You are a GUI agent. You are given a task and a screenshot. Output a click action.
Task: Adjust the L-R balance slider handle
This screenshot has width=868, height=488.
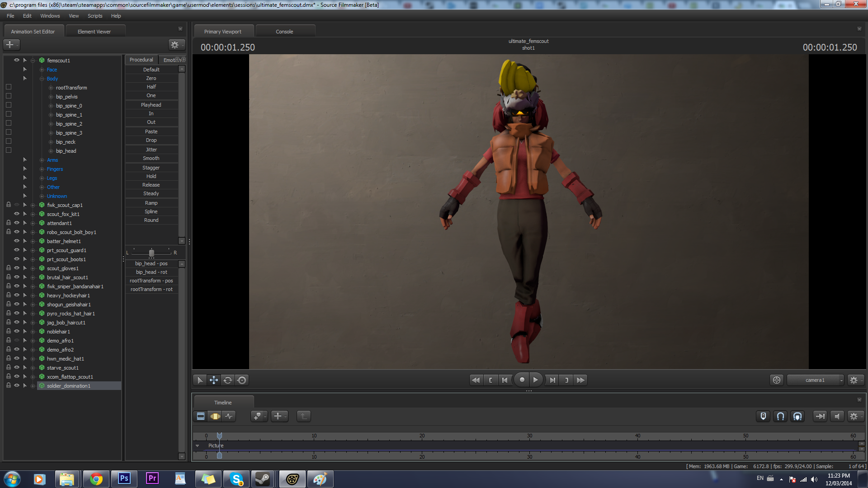tap(151, 253)
